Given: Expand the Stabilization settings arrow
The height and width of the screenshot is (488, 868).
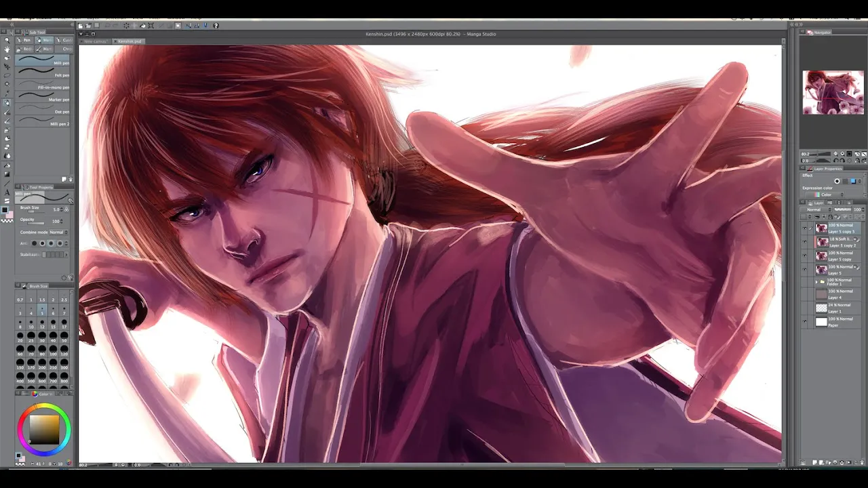Looking at the screenshot, I should tap(66, 255).
